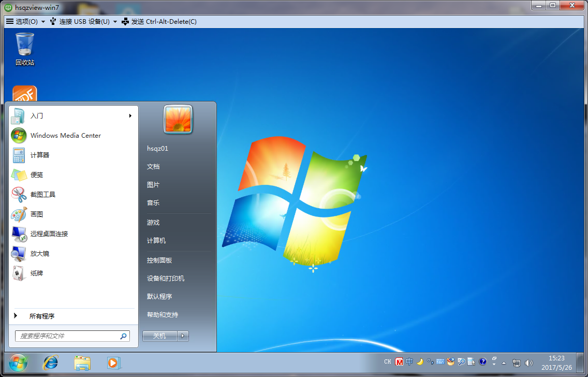Open the 回收站 recycle bin desktop icon
This screenshot has height=377, width=588.
(25, 49)
